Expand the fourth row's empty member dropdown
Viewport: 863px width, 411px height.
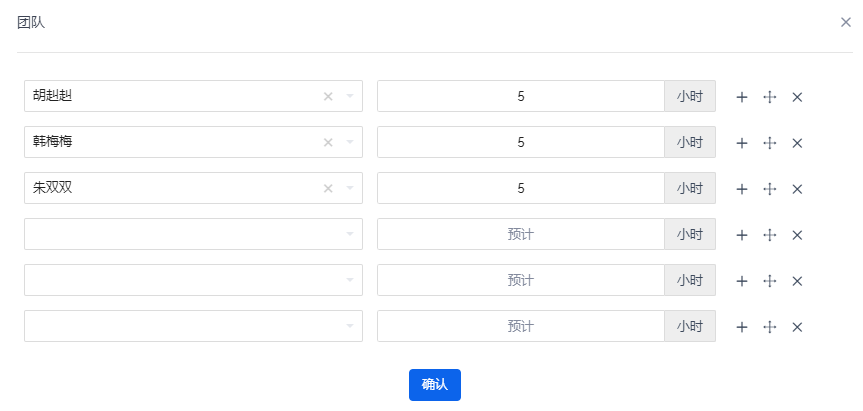pos(350,235)
